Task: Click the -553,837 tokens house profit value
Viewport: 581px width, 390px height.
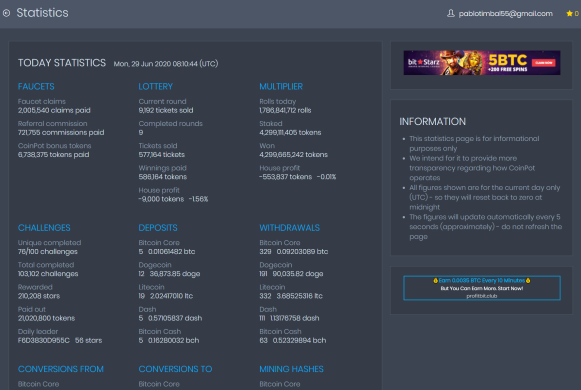Action: click(286, 177)
